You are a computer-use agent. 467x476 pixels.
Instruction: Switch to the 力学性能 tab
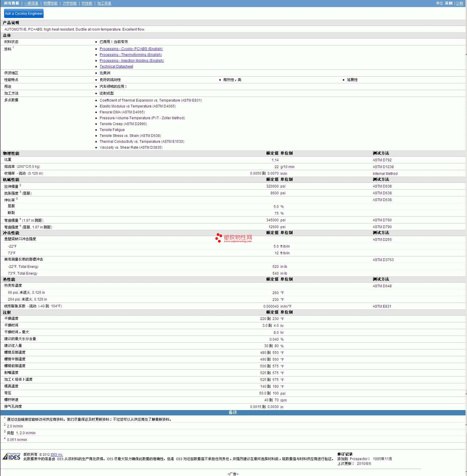69,3
